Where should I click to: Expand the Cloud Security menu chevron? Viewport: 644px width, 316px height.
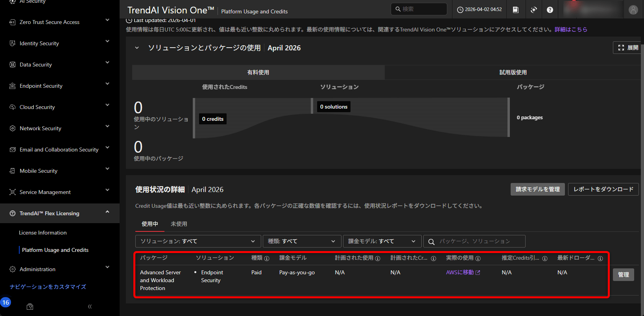107,105
